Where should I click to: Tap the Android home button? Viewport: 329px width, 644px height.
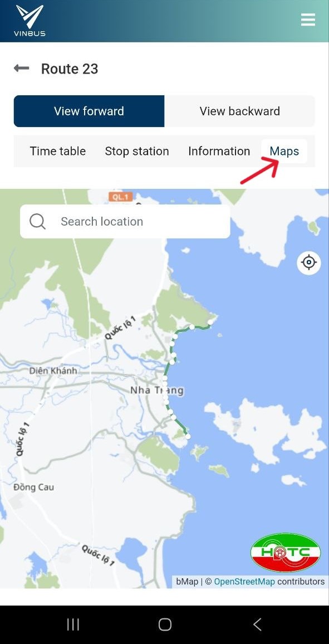tap(165, 625)
